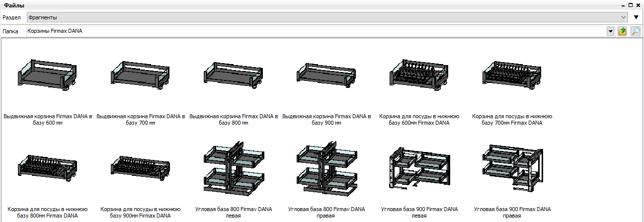This screenshot has height=222, width=644.
Task: Click label "Угловая база 900 Firmax DANA левая"
Action: [419, 213]
